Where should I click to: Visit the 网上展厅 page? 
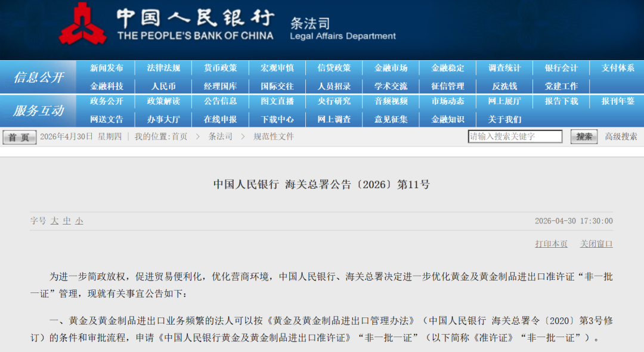(504, 101)
